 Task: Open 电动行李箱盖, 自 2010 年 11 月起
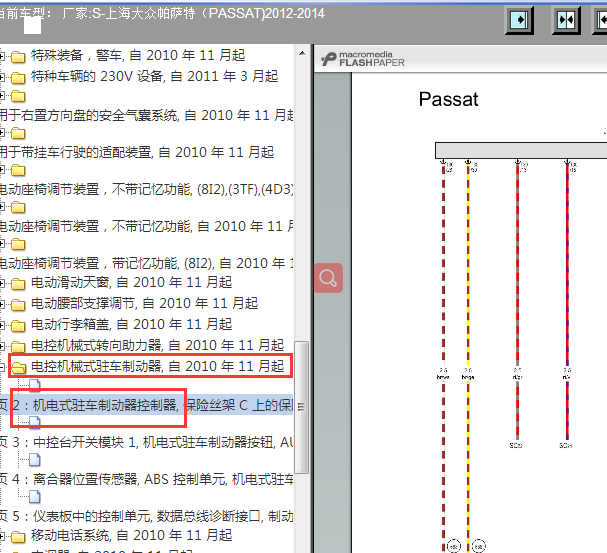pos(131,324)
